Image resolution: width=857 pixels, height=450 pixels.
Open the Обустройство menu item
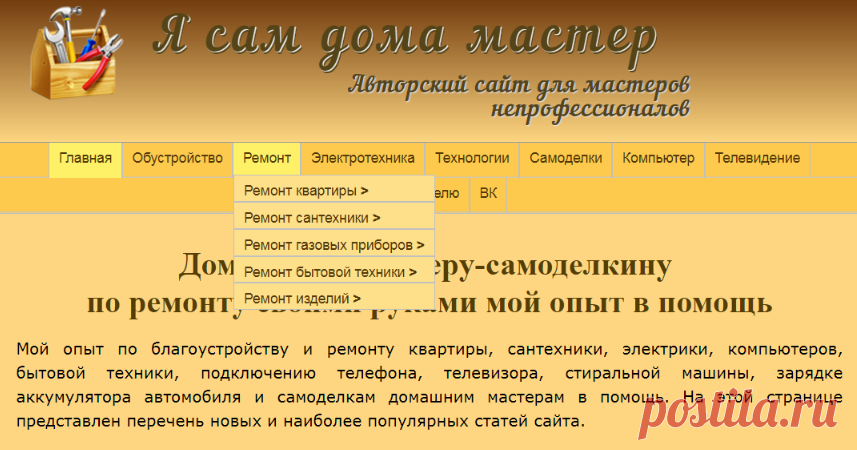point(177,159)
